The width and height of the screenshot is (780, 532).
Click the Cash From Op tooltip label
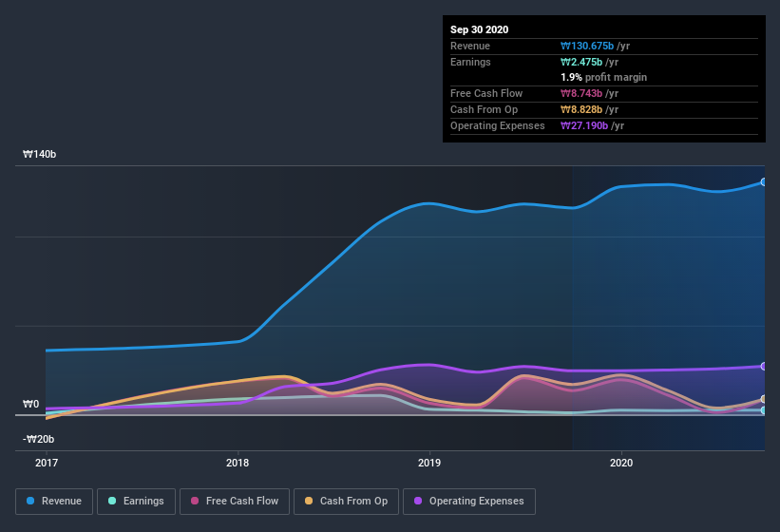click(x=484, y=109)
